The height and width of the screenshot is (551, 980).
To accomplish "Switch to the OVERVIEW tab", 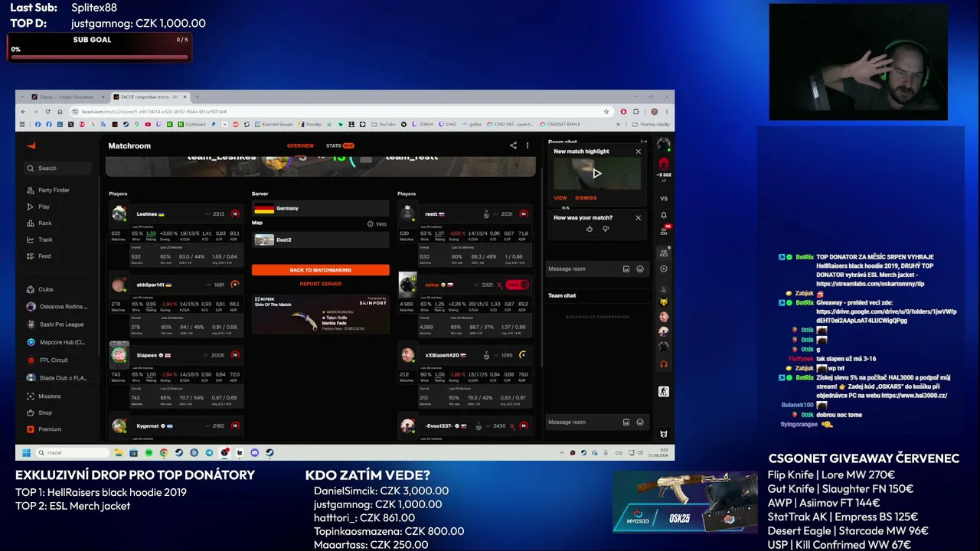I will pyautogui.click(x=300, y=145).
